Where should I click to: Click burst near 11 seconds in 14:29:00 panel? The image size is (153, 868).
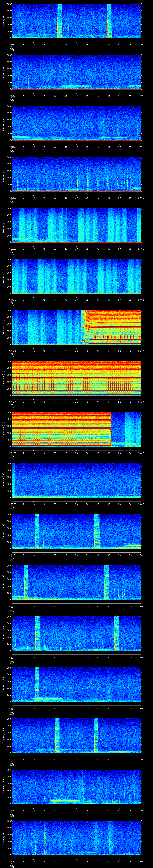pyautogui.click(x=37, y=684)
